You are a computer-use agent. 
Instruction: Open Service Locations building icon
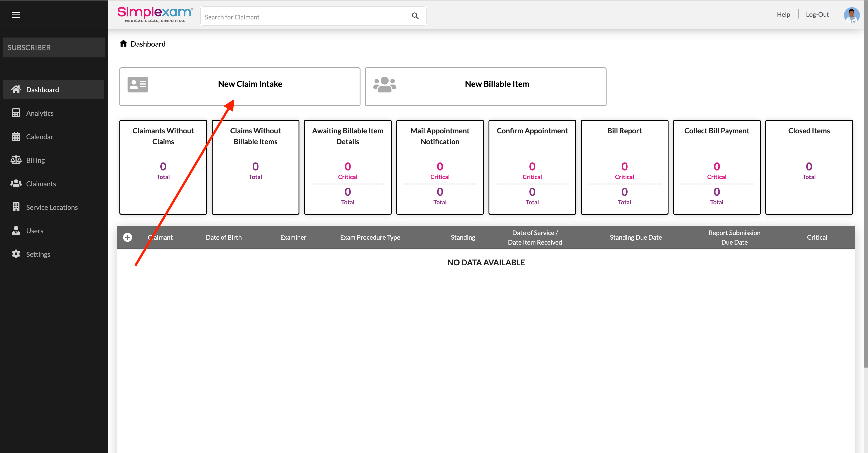(x=16, y=207)
